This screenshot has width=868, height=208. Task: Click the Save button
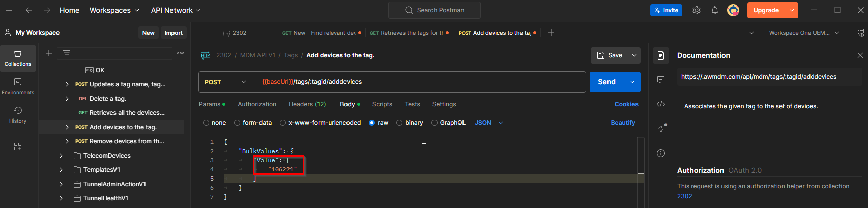point(610,55)
